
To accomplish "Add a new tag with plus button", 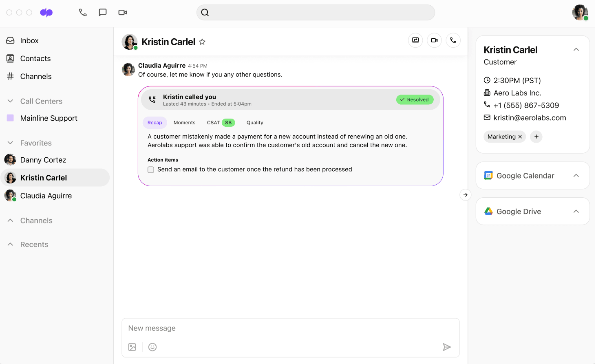I will (x=536, y=137).
